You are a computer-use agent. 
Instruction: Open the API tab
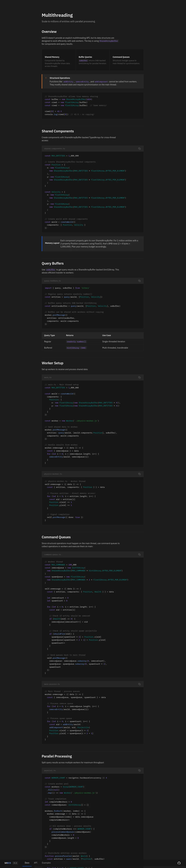[35, 863]
